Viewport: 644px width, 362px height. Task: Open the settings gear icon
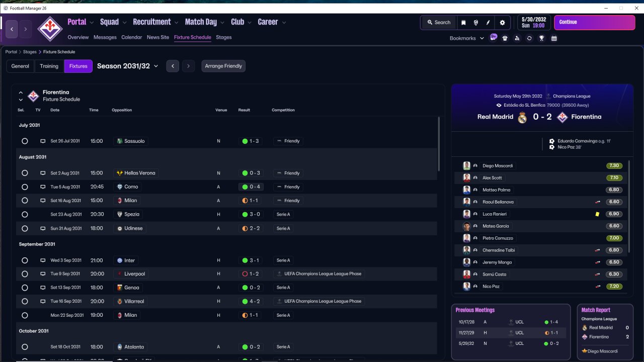[502, 23]
